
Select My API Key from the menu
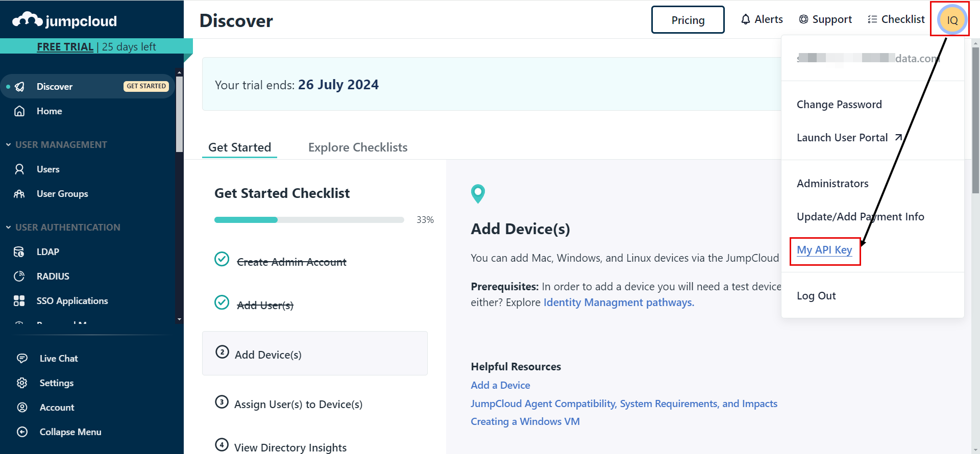(x=824, y=250)
